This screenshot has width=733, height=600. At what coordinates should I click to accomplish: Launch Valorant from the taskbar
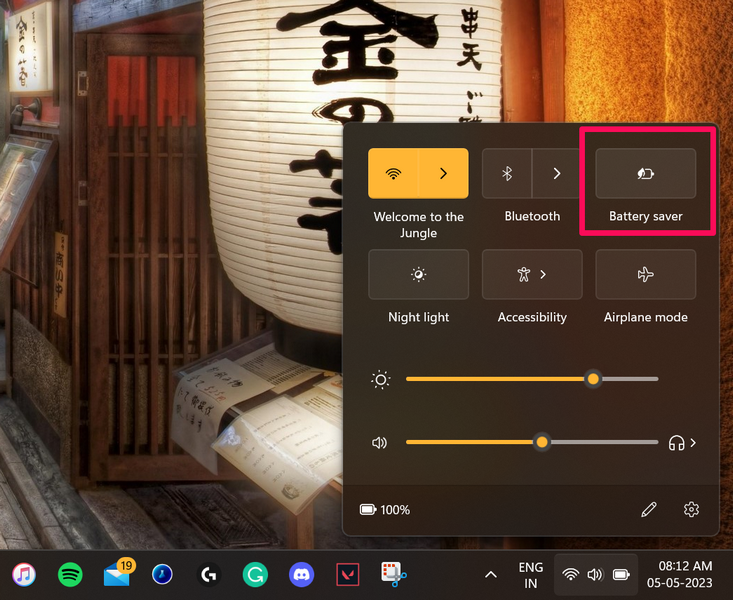coord(347,574)
